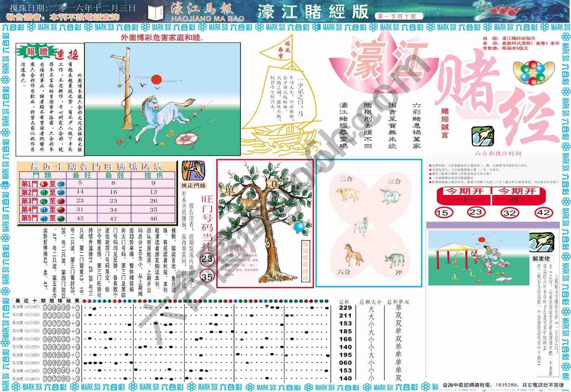The width and height of the screenshot is (571, 392).
Task: Click the goat in the zodiac center
Action: click(361, 226)
